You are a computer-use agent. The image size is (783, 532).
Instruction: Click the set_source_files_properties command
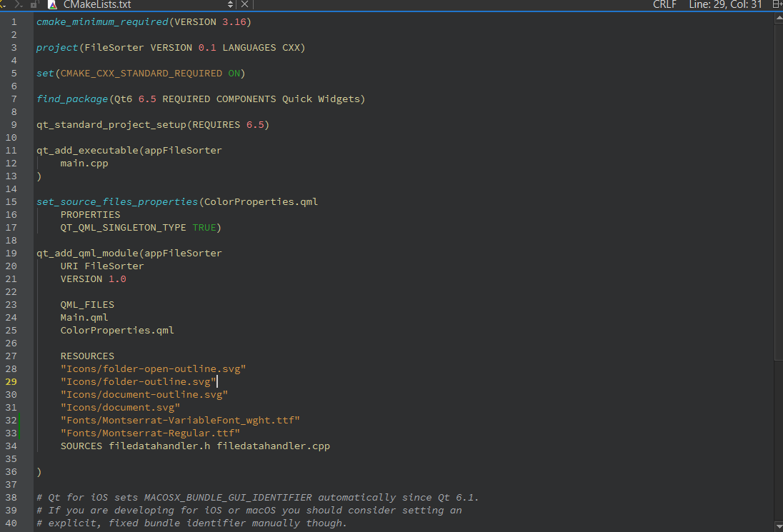click(x=117, y=202)
